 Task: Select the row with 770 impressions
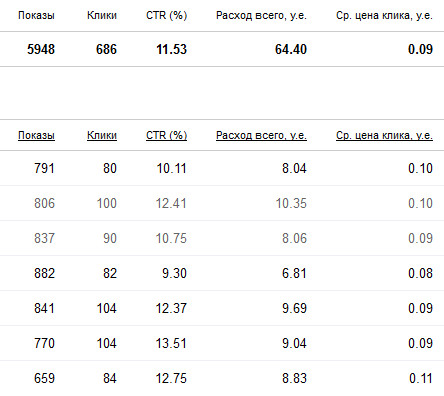[222, 343]
